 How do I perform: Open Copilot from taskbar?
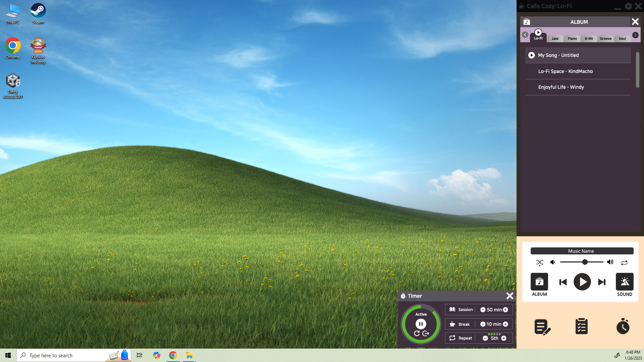pos(156,355)
